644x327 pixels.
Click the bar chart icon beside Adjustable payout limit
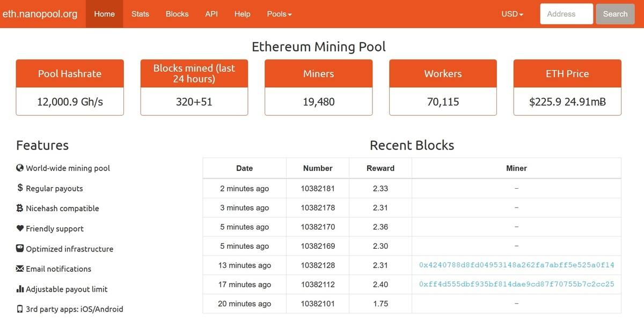click(20, 289)
